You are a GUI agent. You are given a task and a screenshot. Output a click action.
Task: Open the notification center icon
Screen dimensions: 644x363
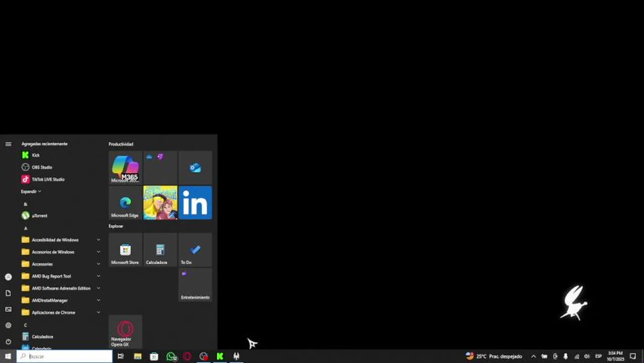(x=633, y=356)
